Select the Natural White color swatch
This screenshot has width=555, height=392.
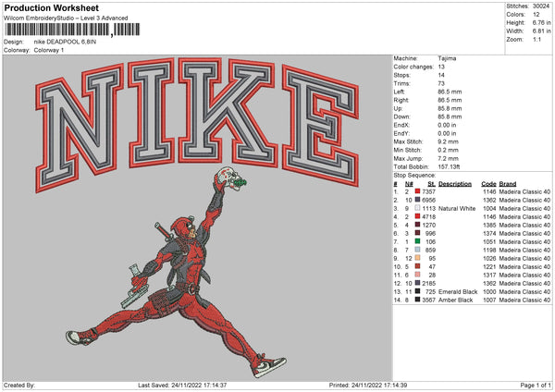[x=418, y=208]
